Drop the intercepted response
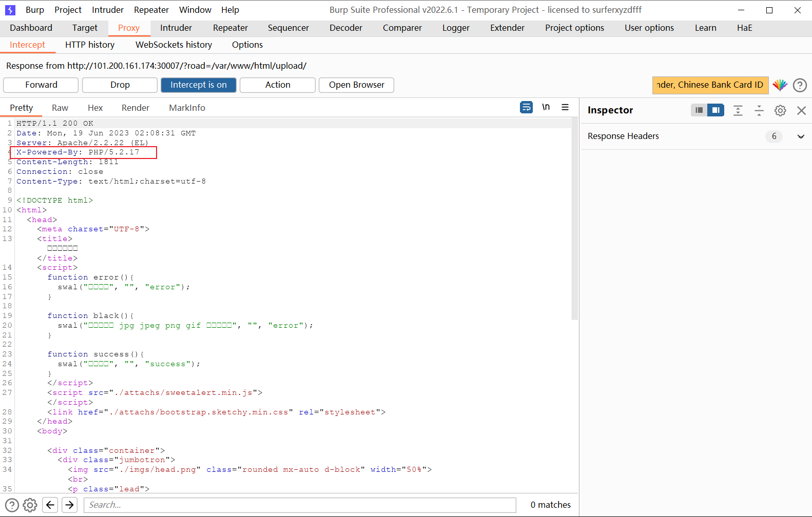812x517 pixels. 120,85
